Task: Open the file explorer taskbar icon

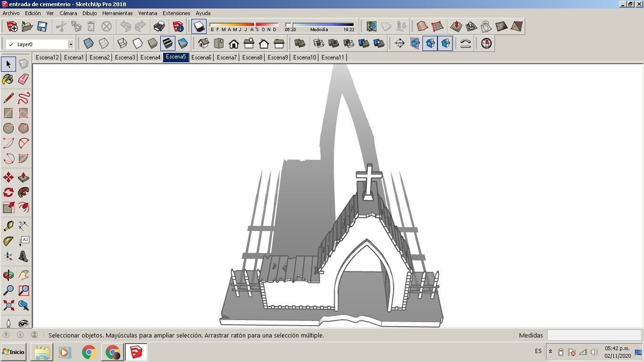Action: (42, 352)
